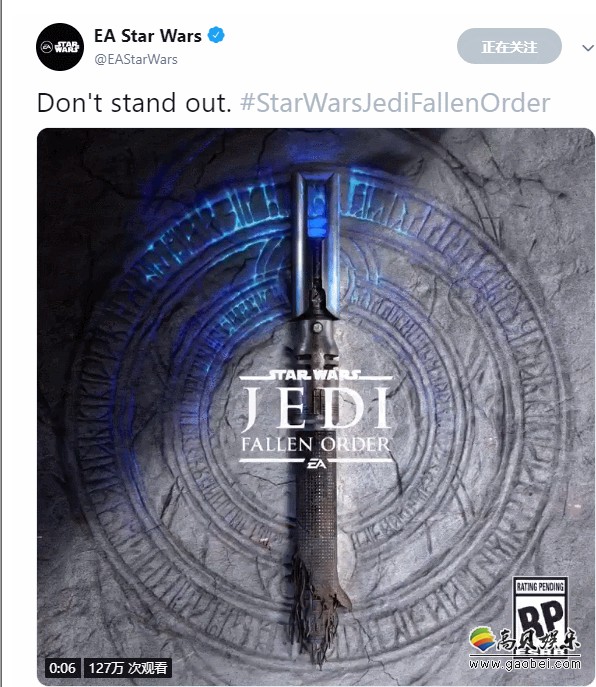Click the Star Wars logo above JEDI
The image size is (596, 687).
(315, 375)
